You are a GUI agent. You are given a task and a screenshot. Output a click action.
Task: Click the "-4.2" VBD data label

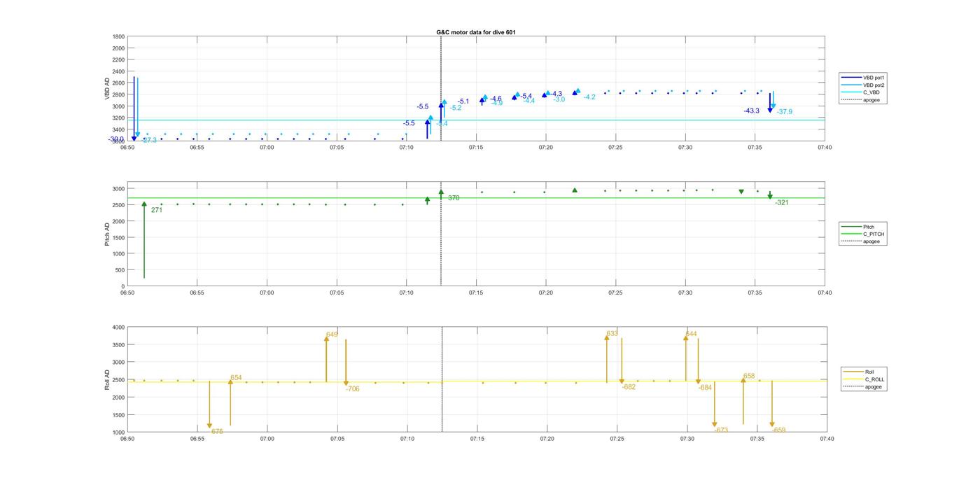coord(589,97)
